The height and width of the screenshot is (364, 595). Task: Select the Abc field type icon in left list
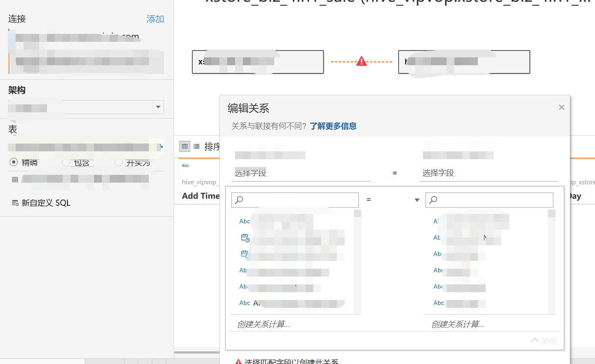click(x=244, y=221)
